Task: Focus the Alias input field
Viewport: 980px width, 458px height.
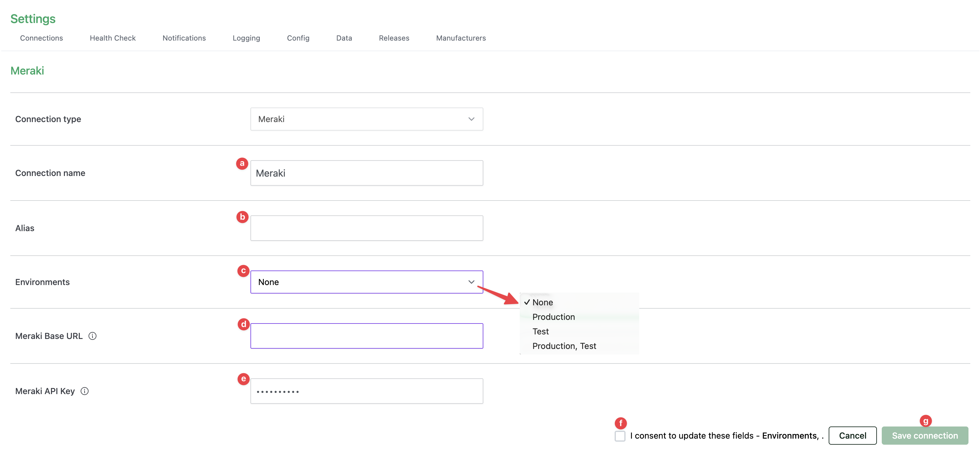Action: click(366, 228)
